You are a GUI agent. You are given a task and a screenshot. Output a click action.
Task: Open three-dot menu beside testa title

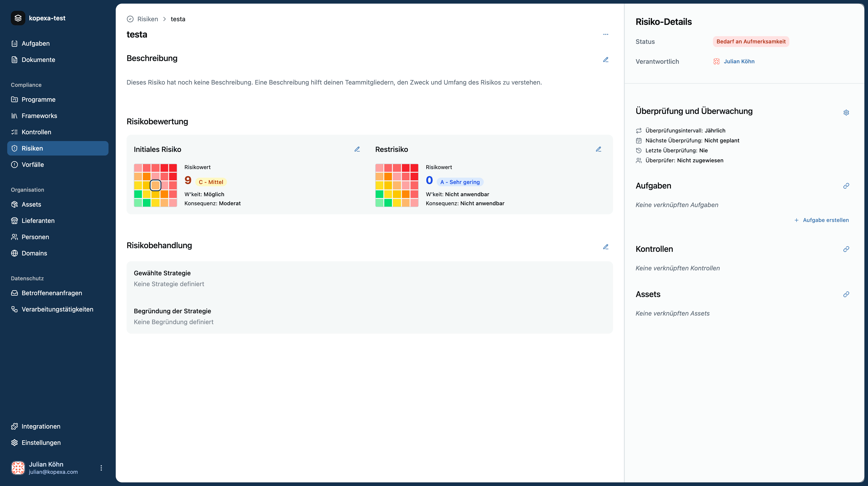[606, 34]
